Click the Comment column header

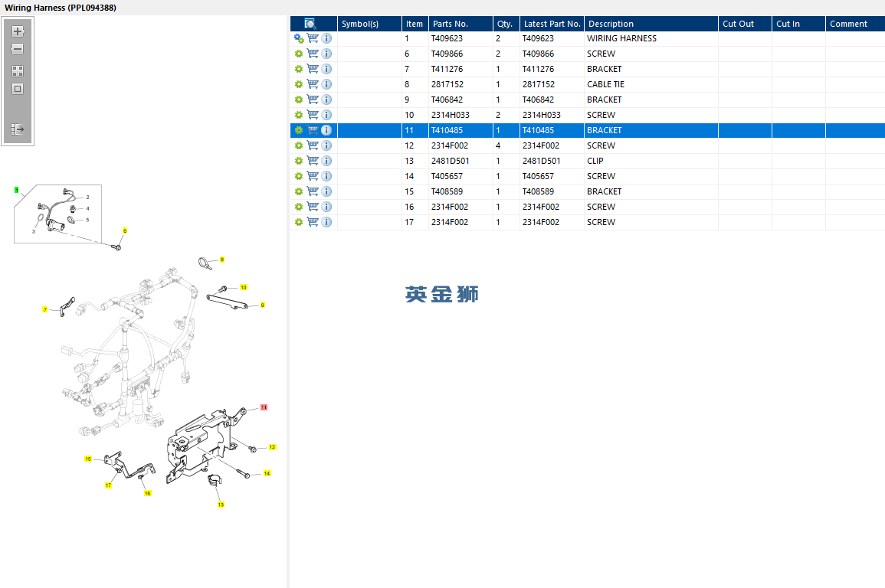[855, 24]
